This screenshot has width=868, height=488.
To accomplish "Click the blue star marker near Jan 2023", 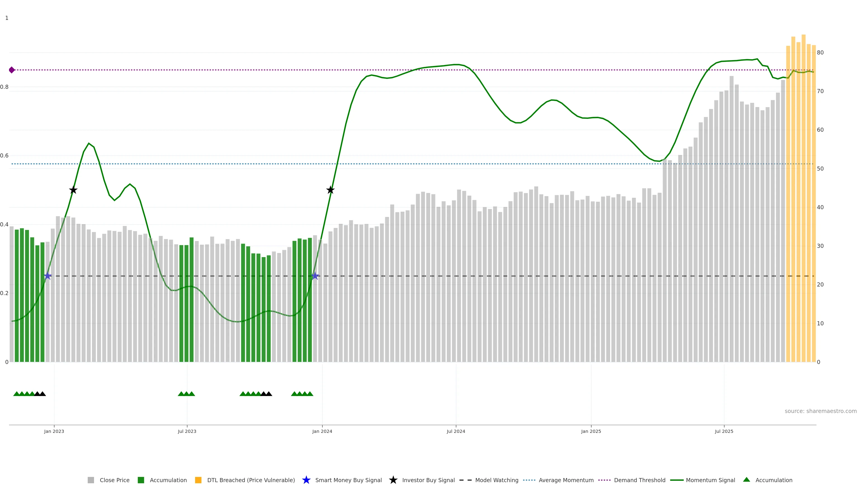I will pyautogui.click(x=47, y=276).
